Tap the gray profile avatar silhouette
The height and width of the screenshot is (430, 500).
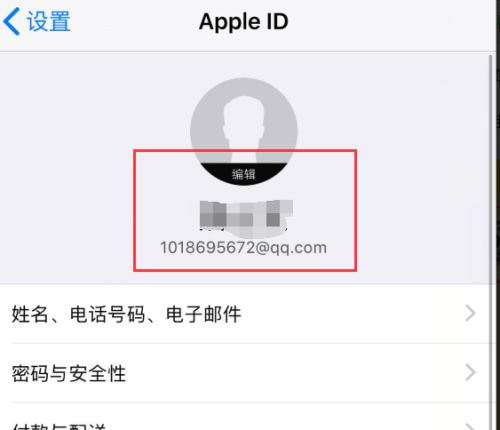click(x=244, y=131)
